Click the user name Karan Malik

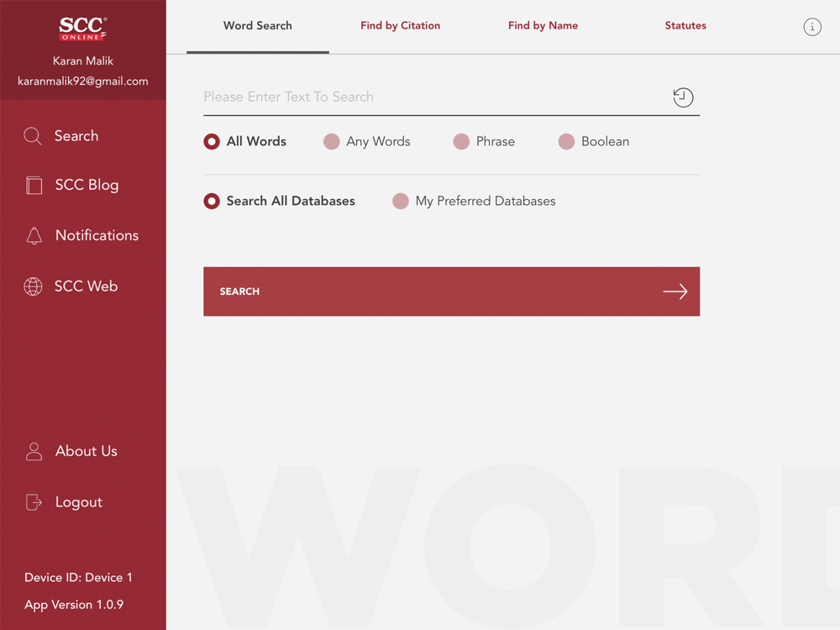tap(83, 61)
